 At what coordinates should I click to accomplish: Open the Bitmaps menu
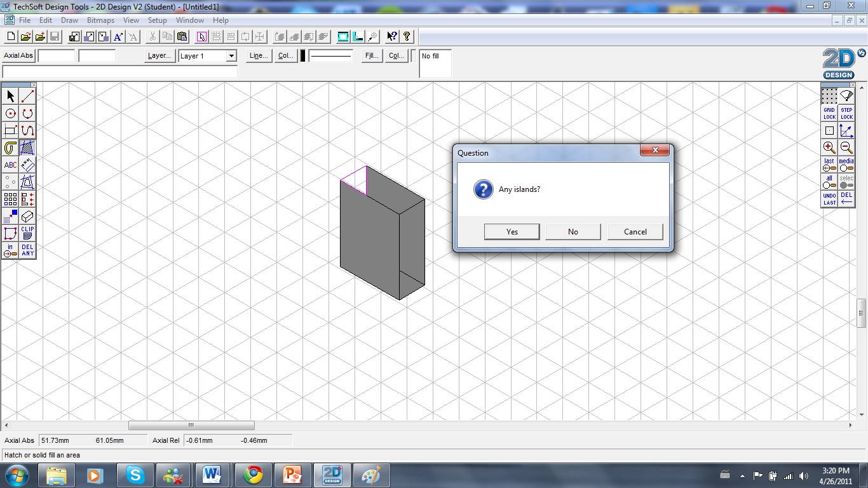pyautogui.click(x=100, y=20)
